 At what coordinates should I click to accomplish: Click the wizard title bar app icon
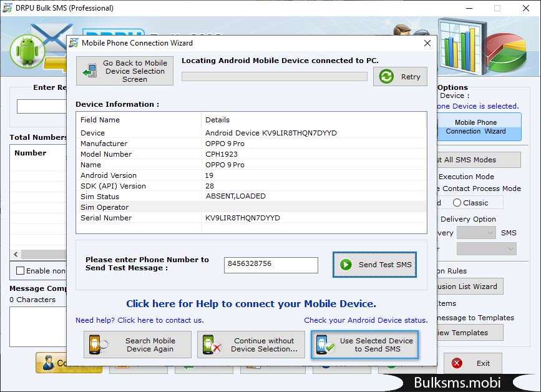[74, 43]
